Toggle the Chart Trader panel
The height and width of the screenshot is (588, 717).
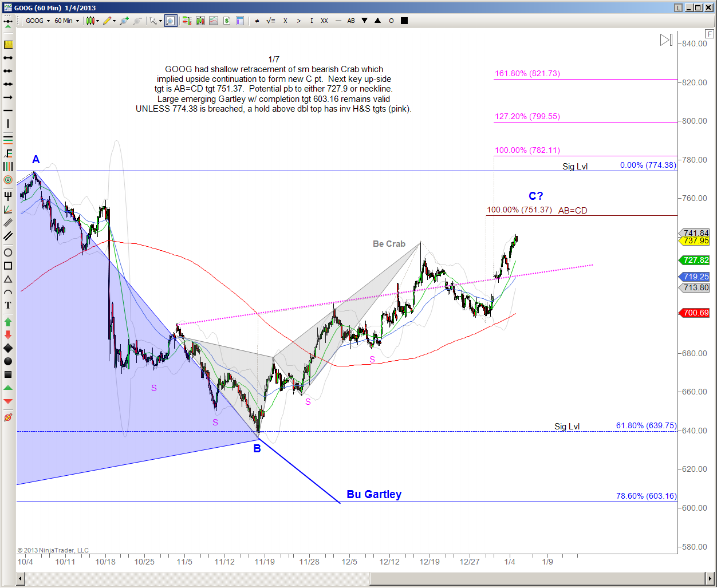point(227,21)
